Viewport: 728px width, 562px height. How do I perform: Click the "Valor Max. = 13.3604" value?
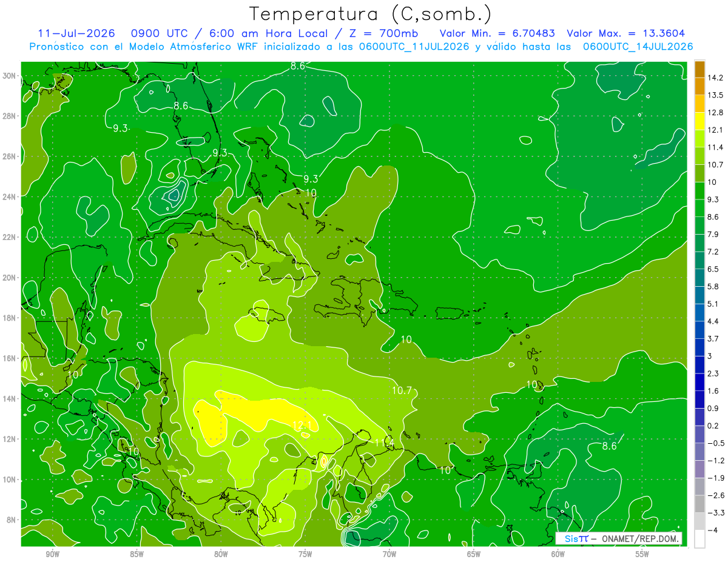[625, 33]
